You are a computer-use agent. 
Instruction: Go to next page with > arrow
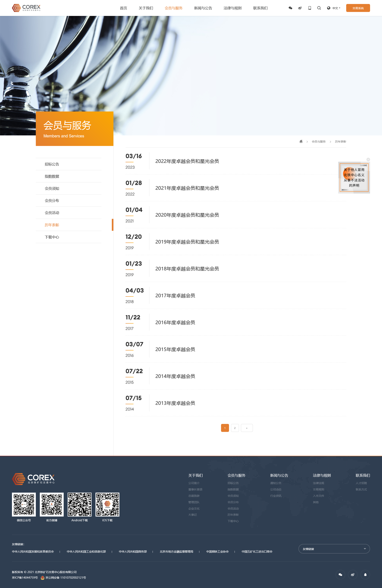(247, 428)
